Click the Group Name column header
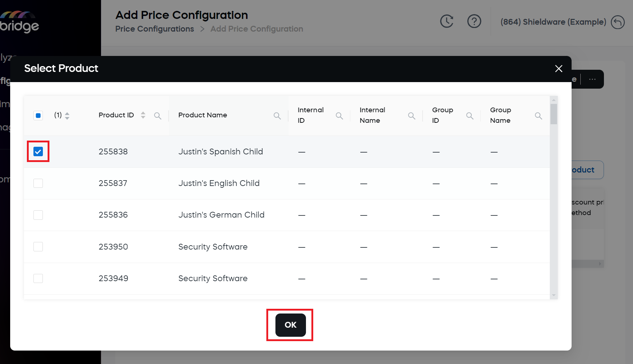The width and height of the screenshot is (633, 364). pos(500,115)
